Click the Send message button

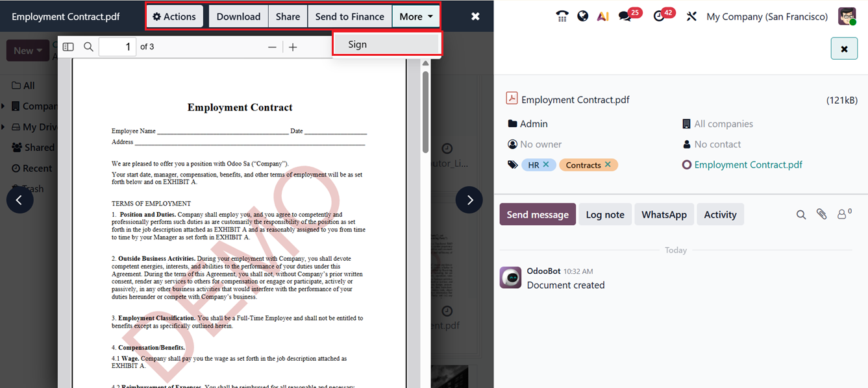click(x=538, y=215)
